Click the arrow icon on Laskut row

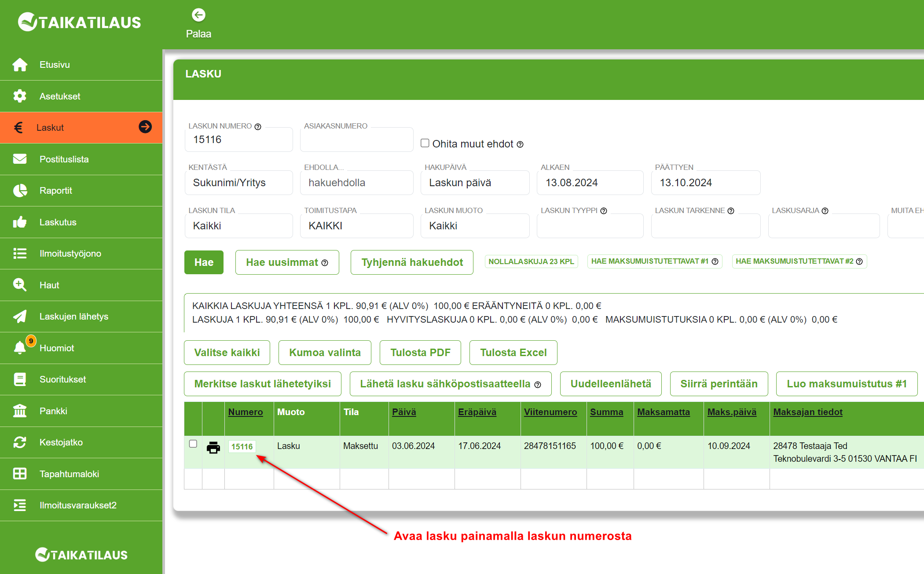pos(145,127)
